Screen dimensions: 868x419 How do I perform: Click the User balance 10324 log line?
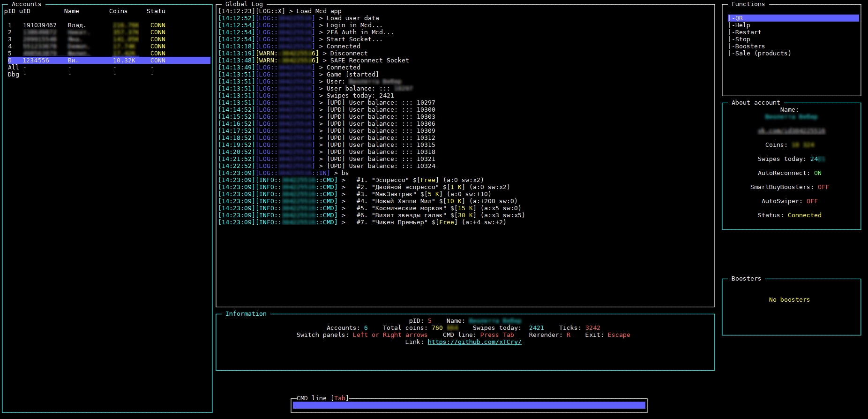point(327,166)
